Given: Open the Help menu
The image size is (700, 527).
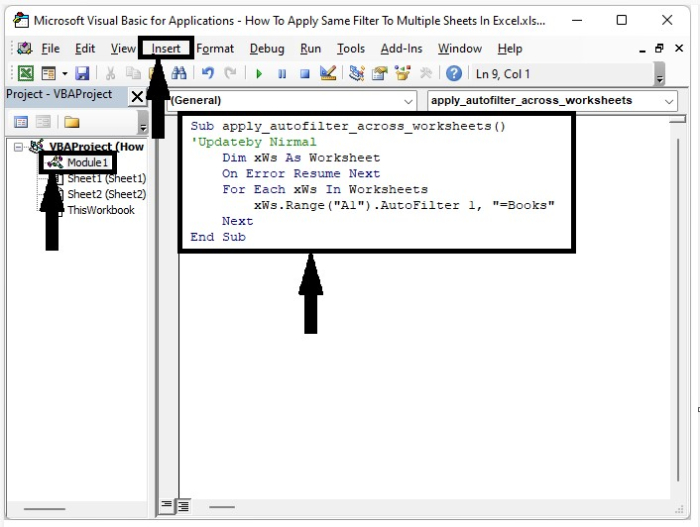Looking at the screenshot, I should (x=510, y=48).
